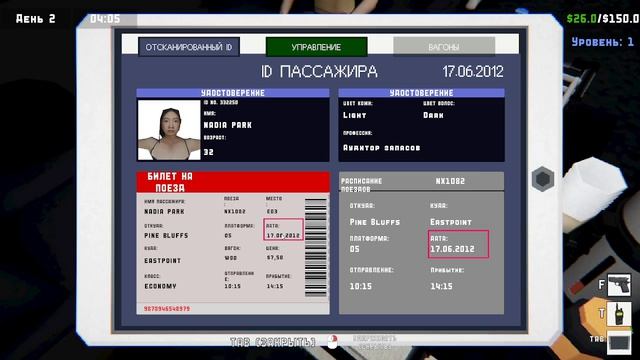Click schedule destination Eastpoint
Viewport: 640px width, 360px height.
point(451,222)
